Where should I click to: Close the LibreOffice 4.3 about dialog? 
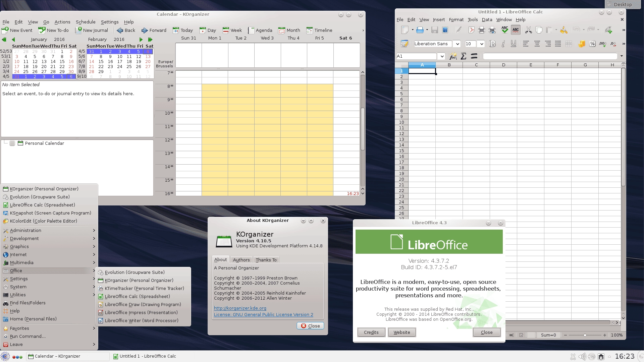pyautogui.click(x=487, y=333)
